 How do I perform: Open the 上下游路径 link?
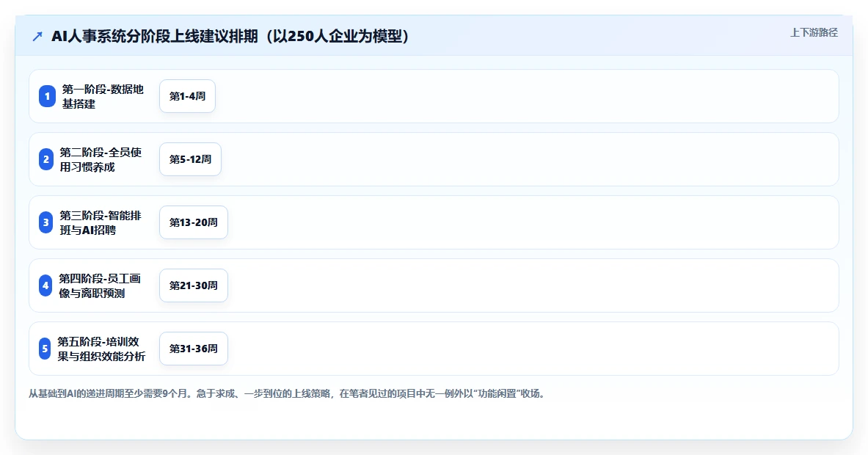pyautogui.click(x=814, y=33)
